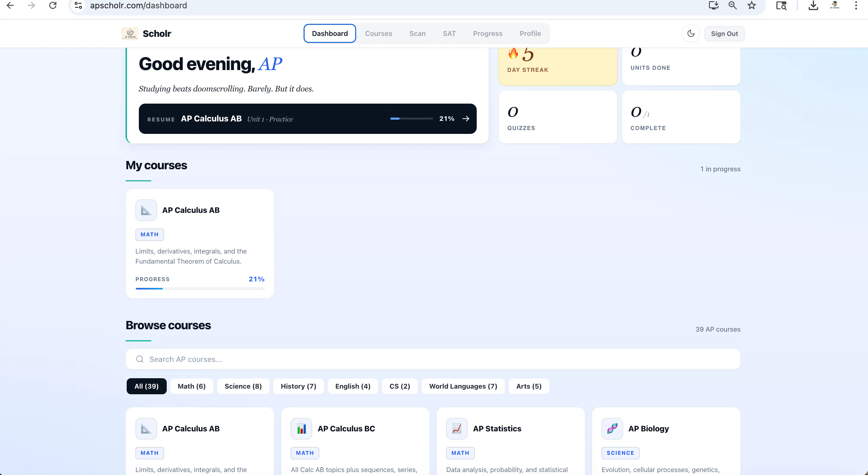868x475 pixels.
Task: Click the "Good evening, AP" greeting
Action: click(210, 64)
